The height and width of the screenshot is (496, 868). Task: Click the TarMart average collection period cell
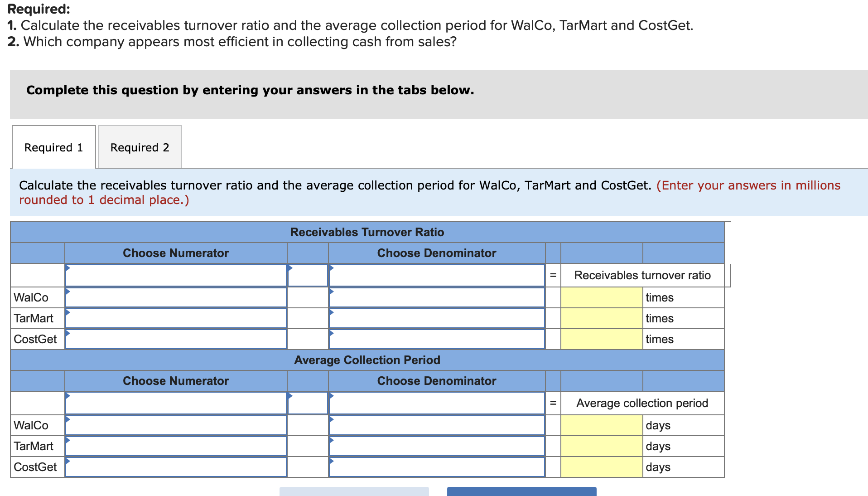pyautogui.click(x=601, y=446)
